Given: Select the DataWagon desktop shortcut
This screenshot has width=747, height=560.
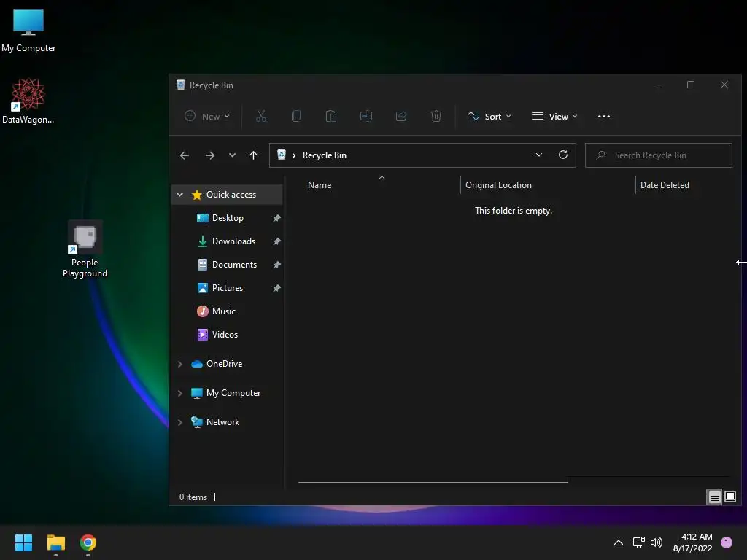Looking at the screenshot, I should click(x=28, y=101).
